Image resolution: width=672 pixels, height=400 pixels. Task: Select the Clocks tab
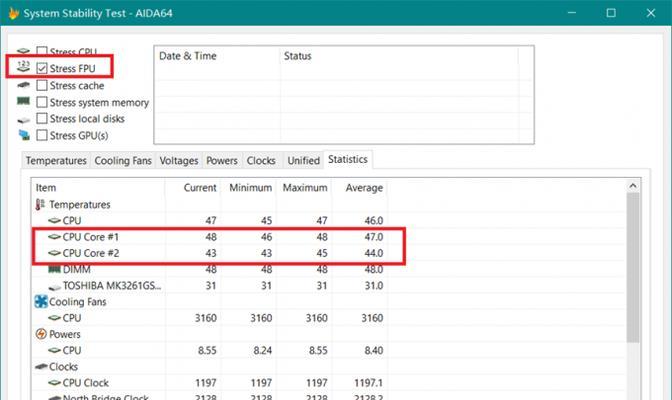[x=261, y=161]
